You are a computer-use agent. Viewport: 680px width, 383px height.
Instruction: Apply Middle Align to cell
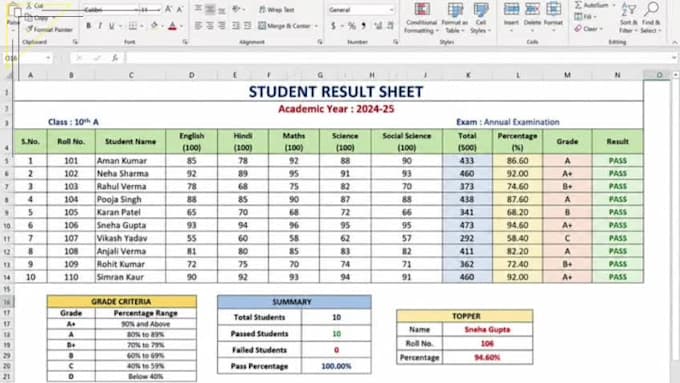coord(210,9)
